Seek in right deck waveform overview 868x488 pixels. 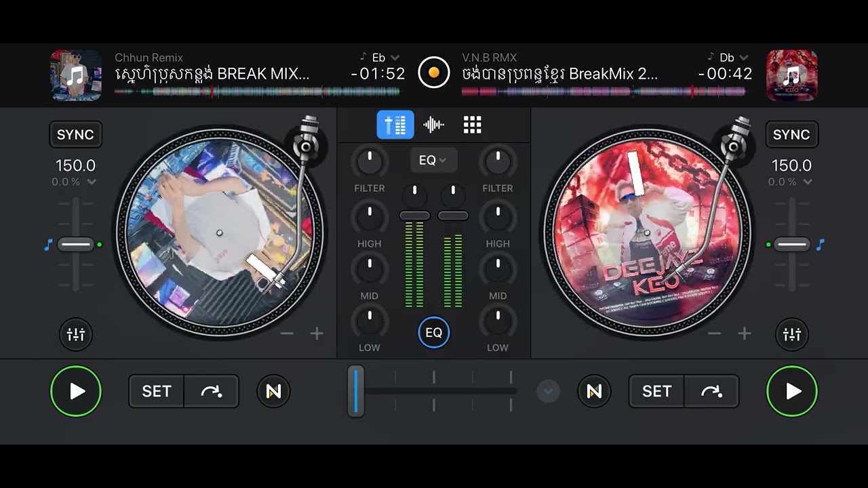606,91
